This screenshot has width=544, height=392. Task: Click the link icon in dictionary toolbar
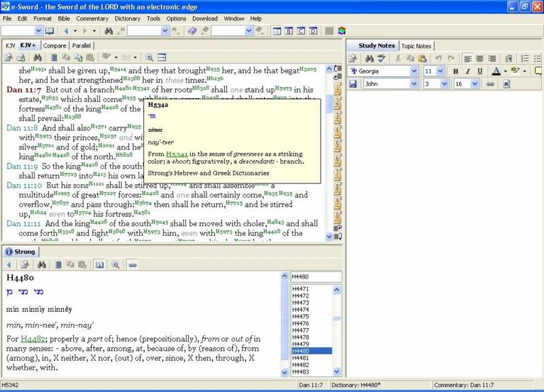(133, 265)
